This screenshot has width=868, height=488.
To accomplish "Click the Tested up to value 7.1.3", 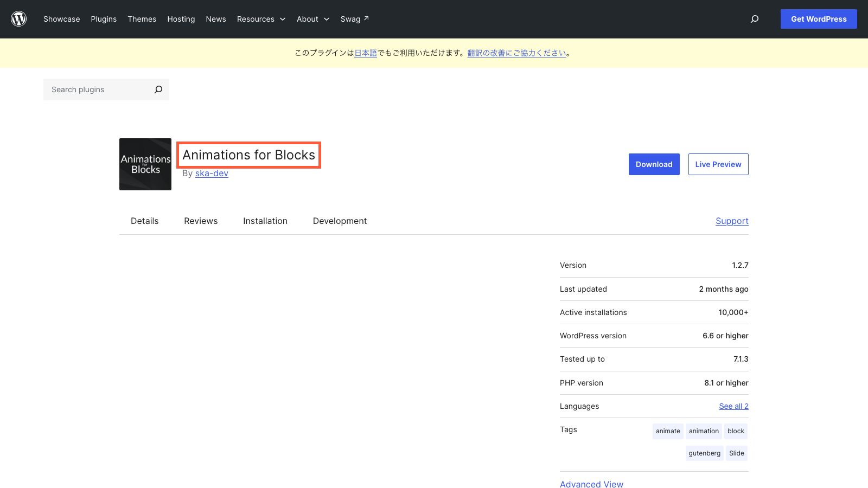I will pyautogui.click(x=741, y=359).
